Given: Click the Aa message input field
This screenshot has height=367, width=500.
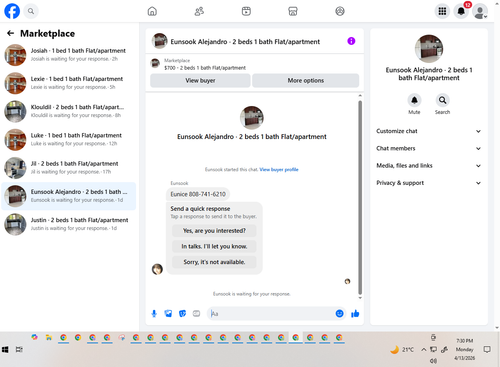Looking at the screenshot, I should (x=271, y=314).
